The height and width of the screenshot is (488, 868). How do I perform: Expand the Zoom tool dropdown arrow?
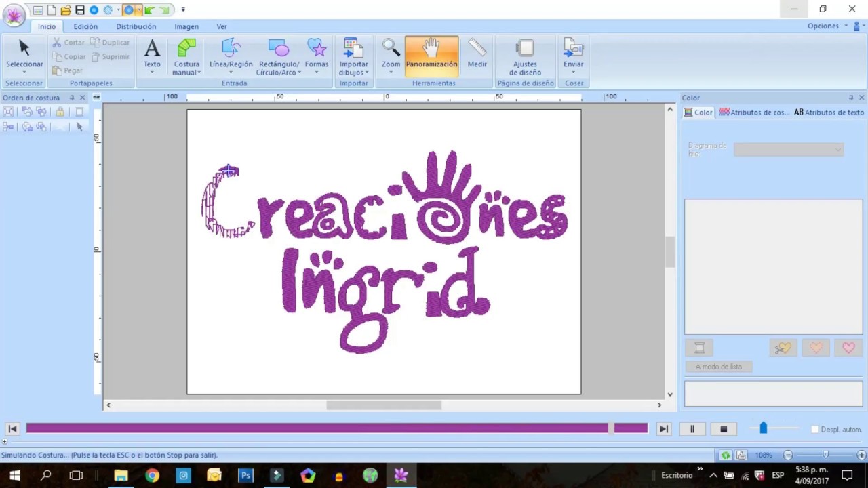pos(391,73)
